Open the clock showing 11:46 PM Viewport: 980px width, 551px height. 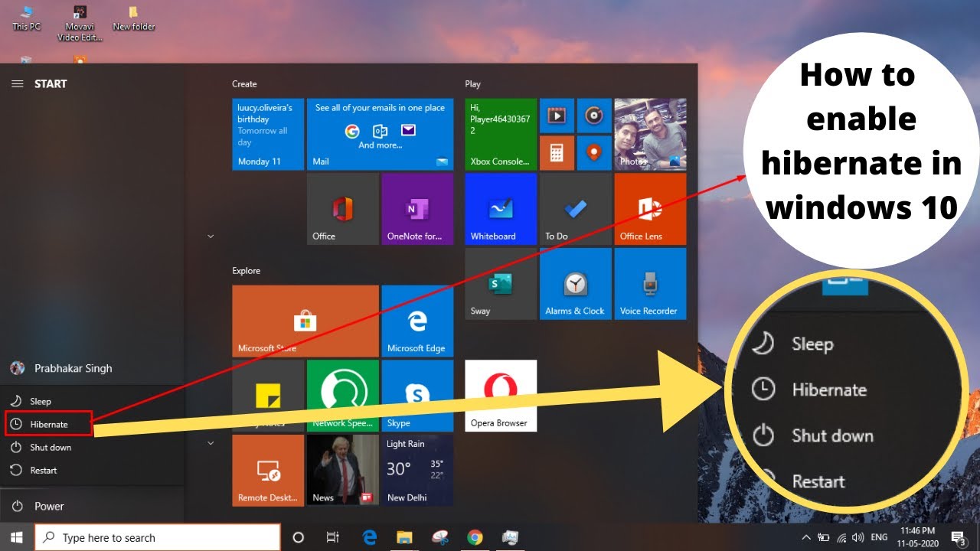[918, 537]
